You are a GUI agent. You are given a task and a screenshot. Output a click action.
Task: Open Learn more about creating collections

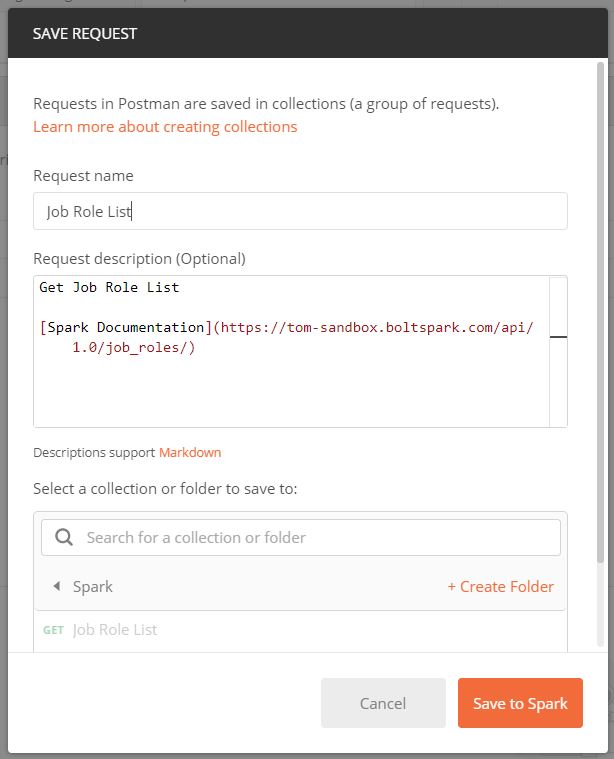coord(165,127)
